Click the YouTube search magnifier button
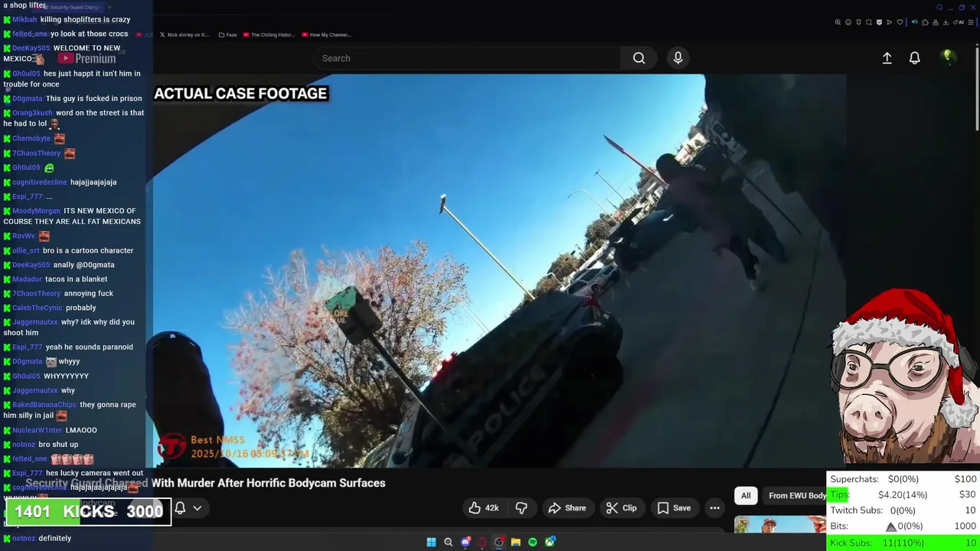Viewport: 980px width, 551px height. coord(639,58)
